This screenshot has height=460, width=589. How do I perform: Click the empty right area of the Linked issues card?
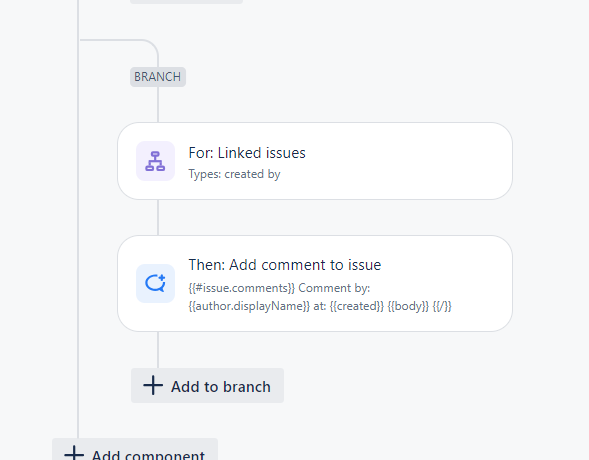click(x=409, y=161)
